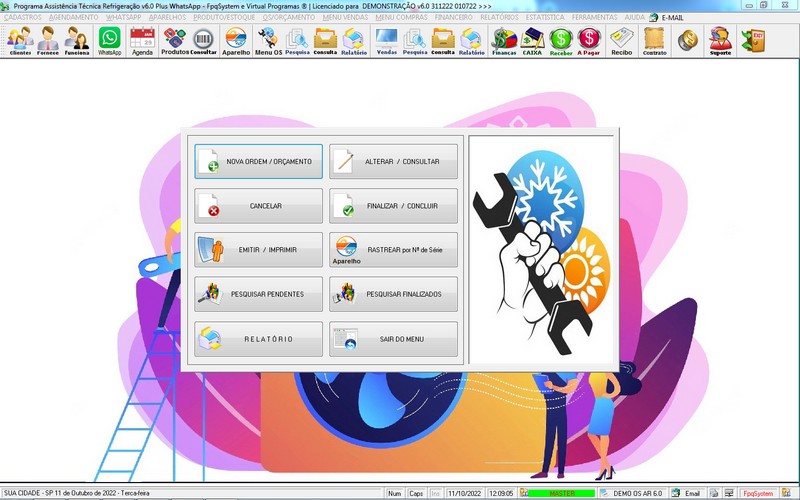
Task: Click the Caps indicator in status bar
Action: (416, 493)
